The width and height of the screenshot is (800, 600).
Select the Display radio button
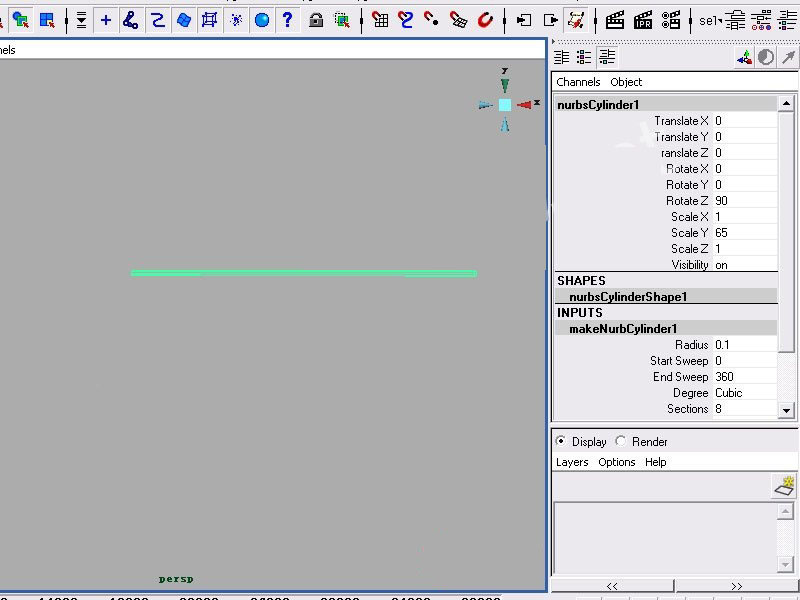point(561,441)
